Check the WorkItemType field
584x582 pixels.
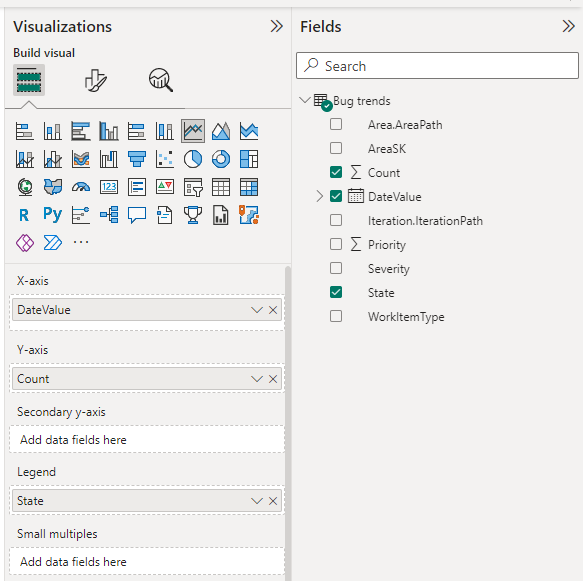[336, 316]
